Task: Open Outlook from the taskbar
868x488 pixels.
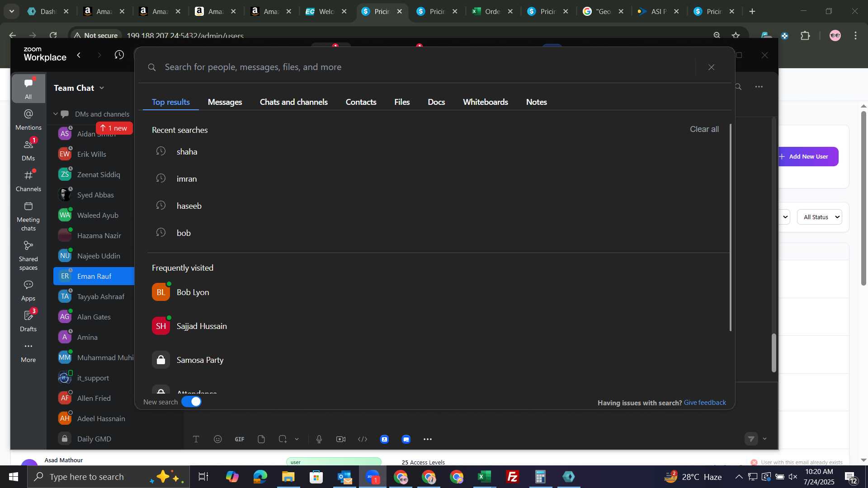Action: pos(344,477)
